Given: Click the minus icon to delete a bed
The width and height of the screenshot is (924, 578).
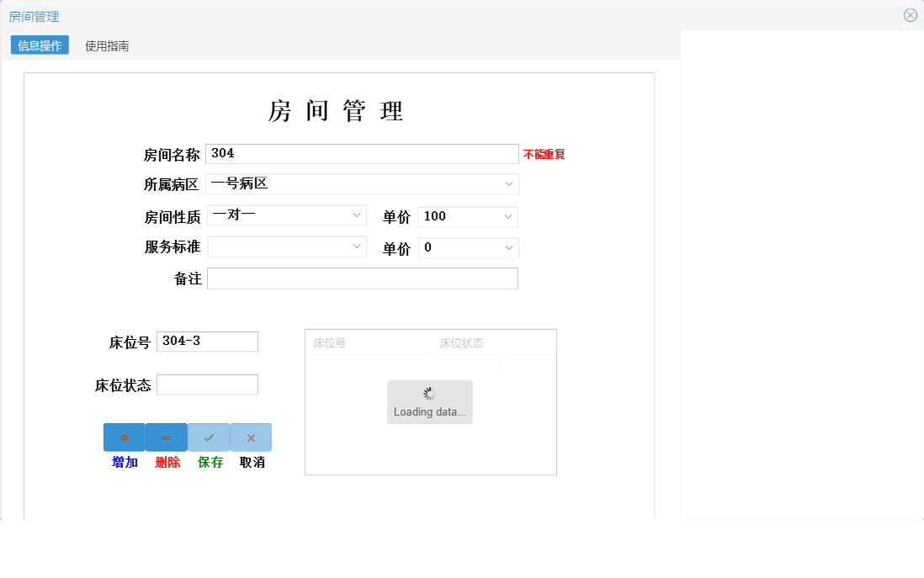Looking at the screenshot, I should (166, 437).
